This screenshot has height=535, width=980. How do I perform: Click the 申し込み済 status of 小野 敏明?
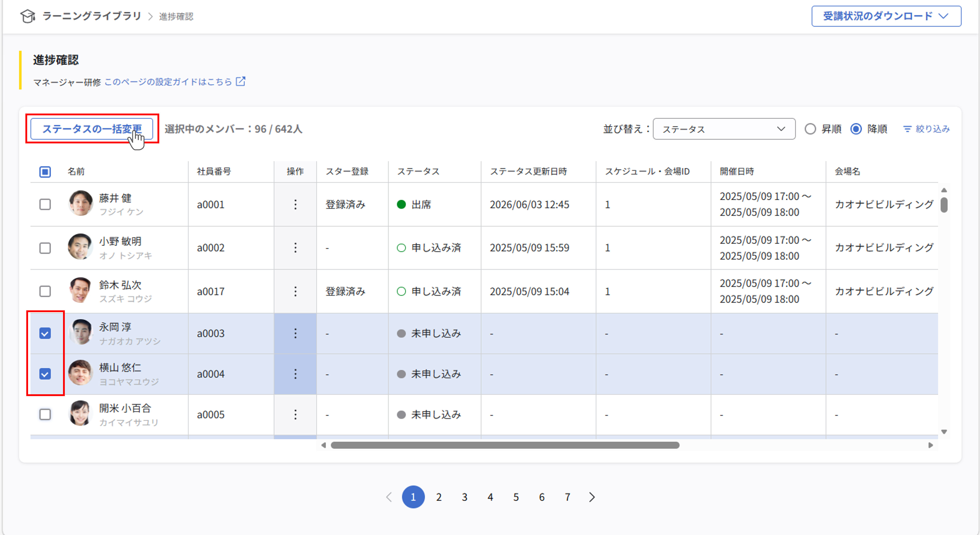coord(429,248)
